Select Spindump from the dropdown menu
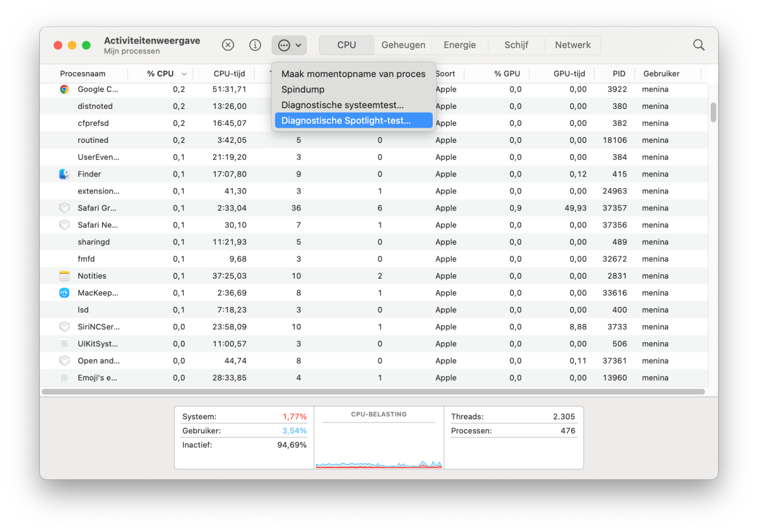758x532 pixels. (x=303, y=89)
